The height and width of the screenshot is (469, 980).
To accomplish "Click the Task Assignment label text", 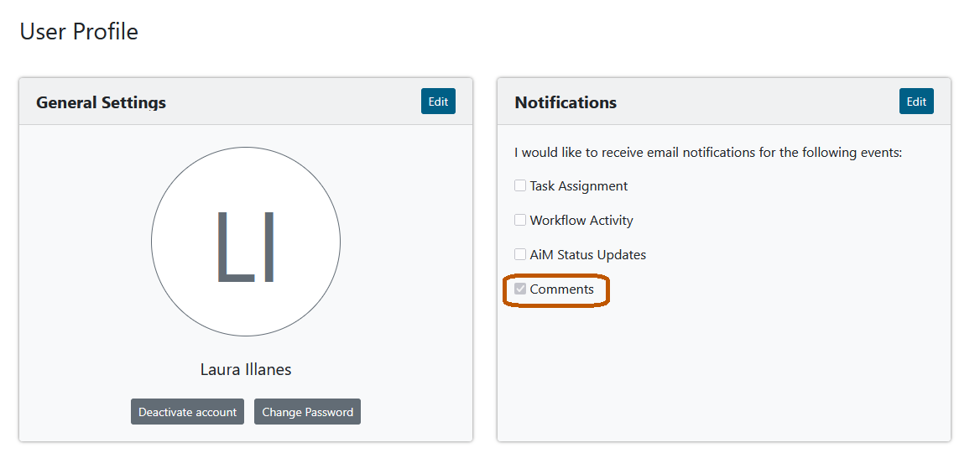I will point(579,186).
